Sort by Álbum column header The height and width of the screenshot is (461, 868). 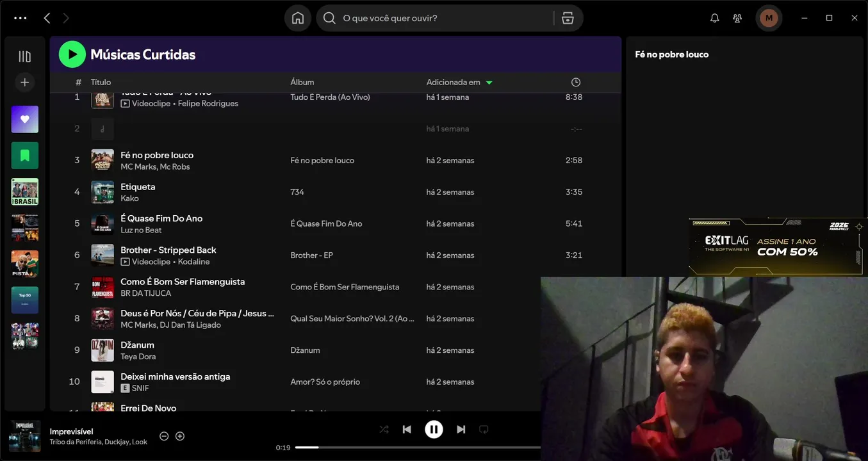coord(302,82)
